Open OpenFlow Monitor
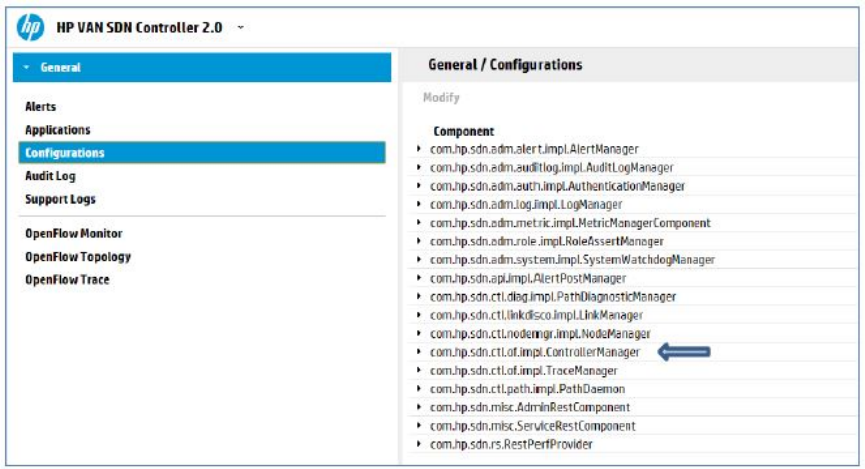The width and height of the screenshot is (865, 469). [x=74, y=233]
